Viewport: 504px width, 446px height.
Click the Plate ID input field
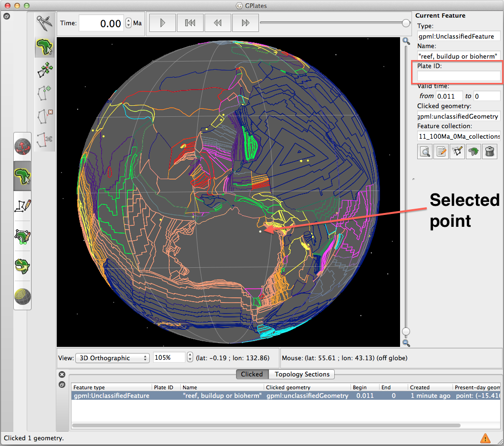458,76
